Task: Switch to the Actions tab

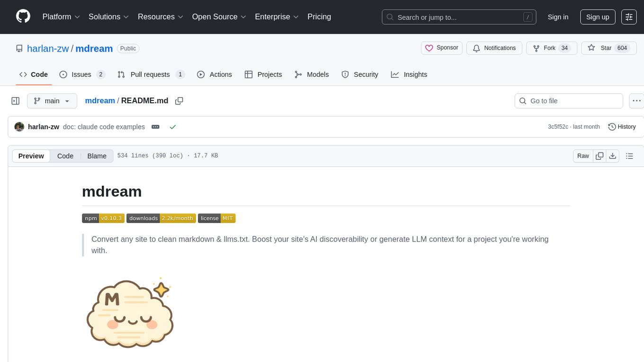Action: coord(215,74)
